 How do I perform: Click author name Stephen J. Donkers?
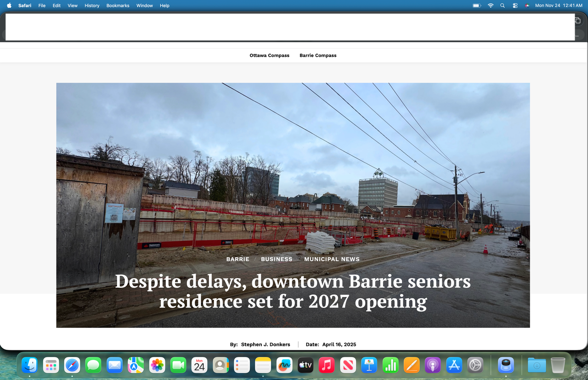point(265,344)
